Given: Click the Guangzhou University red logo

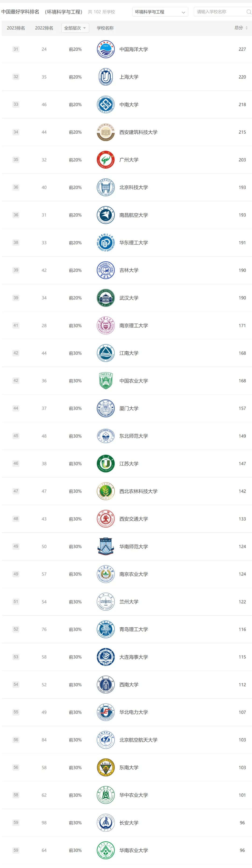Looking at the screenshot, I should pos(105,160).
